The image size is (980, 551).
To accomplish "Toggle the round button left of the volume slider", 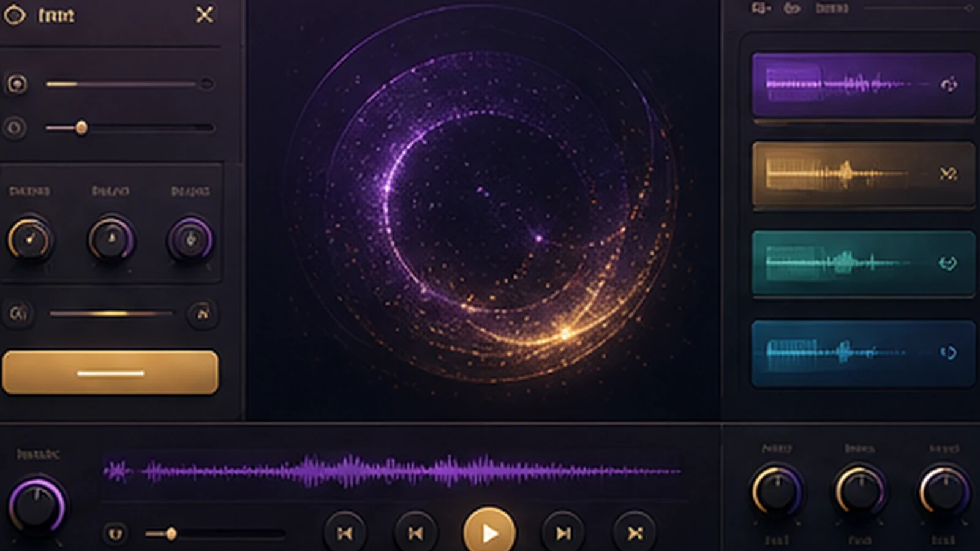I will tap(115, 534).
